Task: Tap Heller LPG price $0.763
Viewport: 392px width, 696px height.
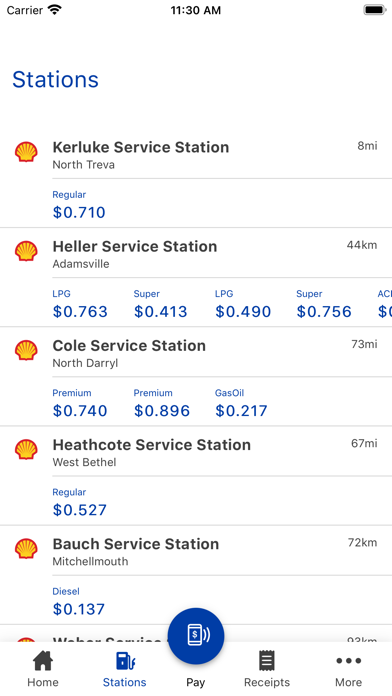Action: pyautogui.click(x=80, y=312)
